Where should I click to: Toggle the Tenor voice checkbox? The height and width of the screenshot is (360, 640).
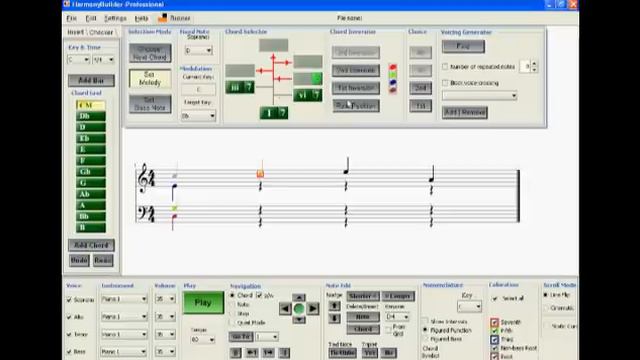[69, 334]
